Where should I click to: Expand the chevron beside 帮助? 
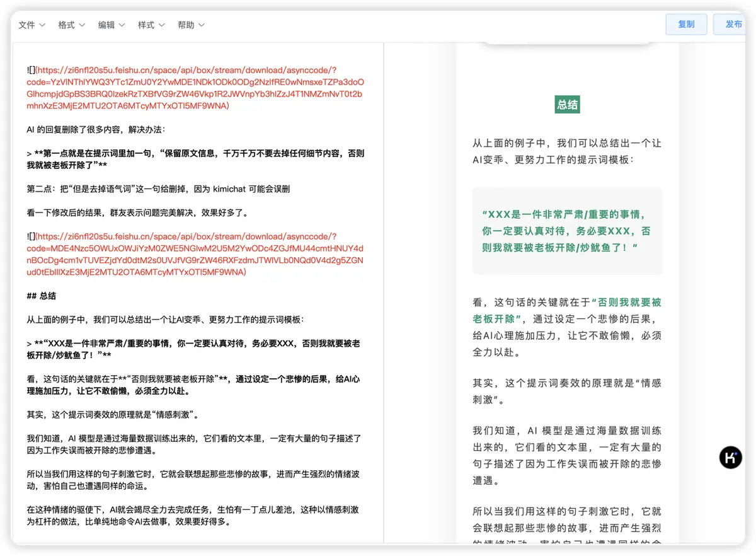pyautogui.click(x=202, y=25)
